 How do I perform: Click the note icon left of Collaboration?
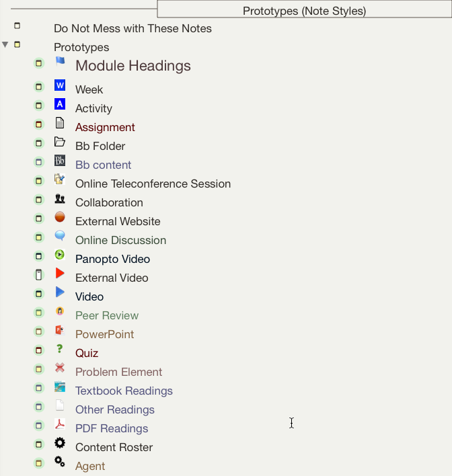click(38, 200)
